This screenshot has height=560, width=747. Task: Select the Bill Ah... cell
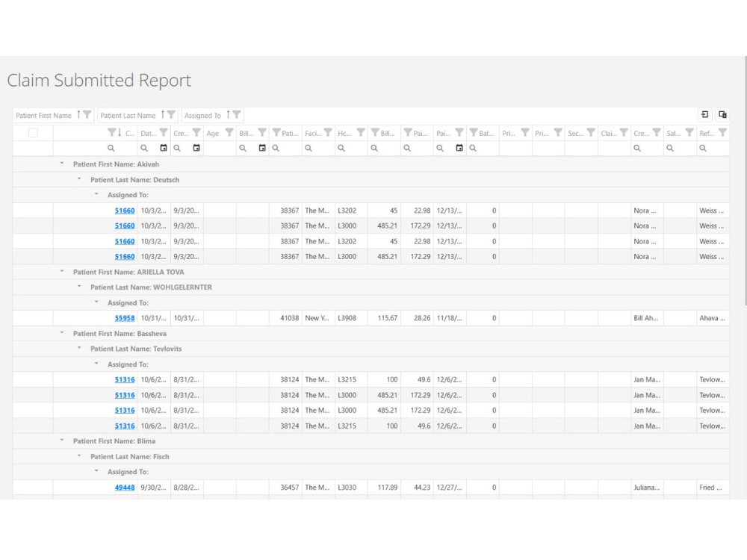(x=647, y=318)
